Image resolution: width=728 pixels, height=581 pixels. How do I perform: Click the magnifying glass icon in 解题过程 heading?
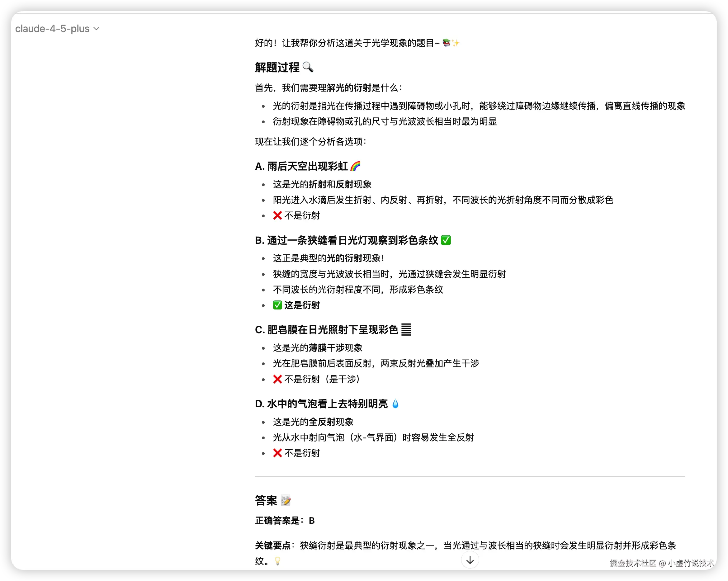309,68
